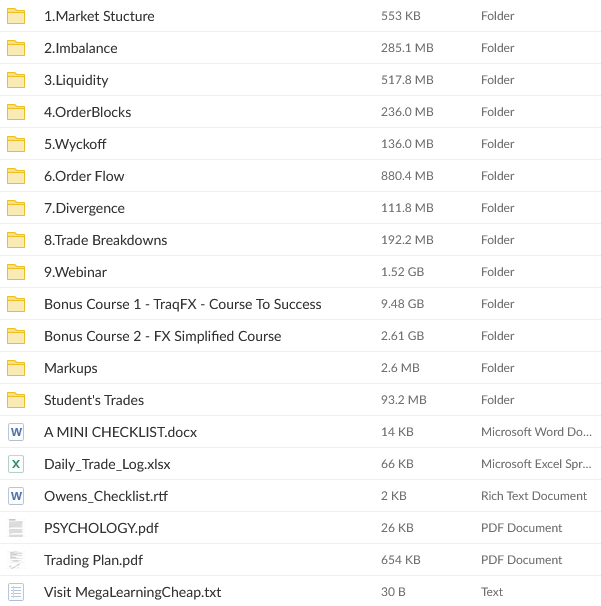The width and height of the screenshot is (601, 606).
Task: Open the 7.Divergence folder
Action: point(84,208)
